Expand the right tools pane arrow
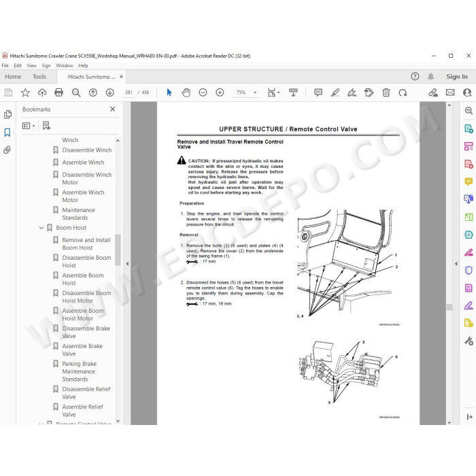Screen dimensions: 476x476 pos(456,264)
